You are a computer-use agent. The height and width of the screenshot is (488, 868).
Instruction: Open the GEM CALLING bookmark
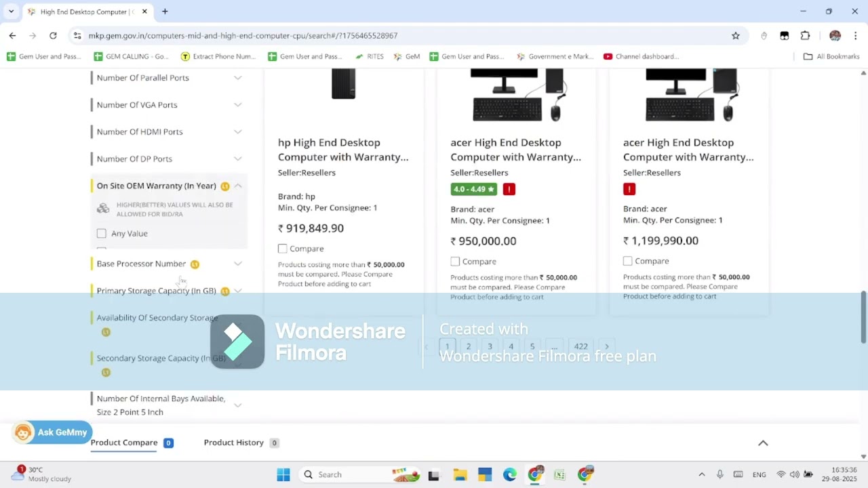click(132, 56)
